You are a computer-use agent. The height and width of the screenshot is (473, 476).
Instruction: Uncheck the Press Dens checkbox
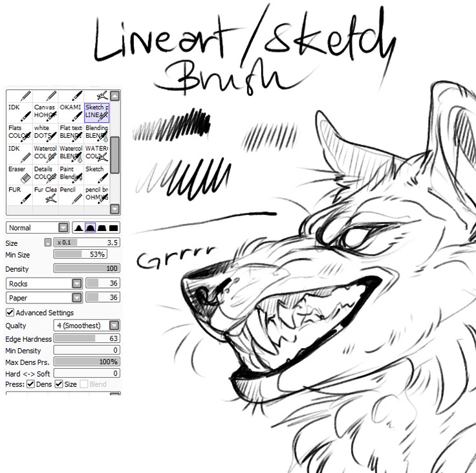point(30,384)
